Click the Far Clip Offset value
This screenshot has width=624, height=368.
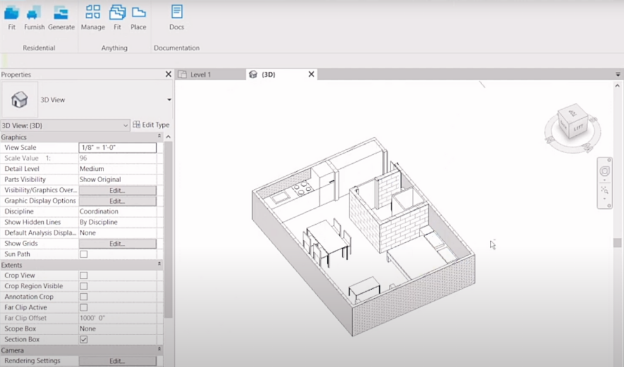click(92, 318)
